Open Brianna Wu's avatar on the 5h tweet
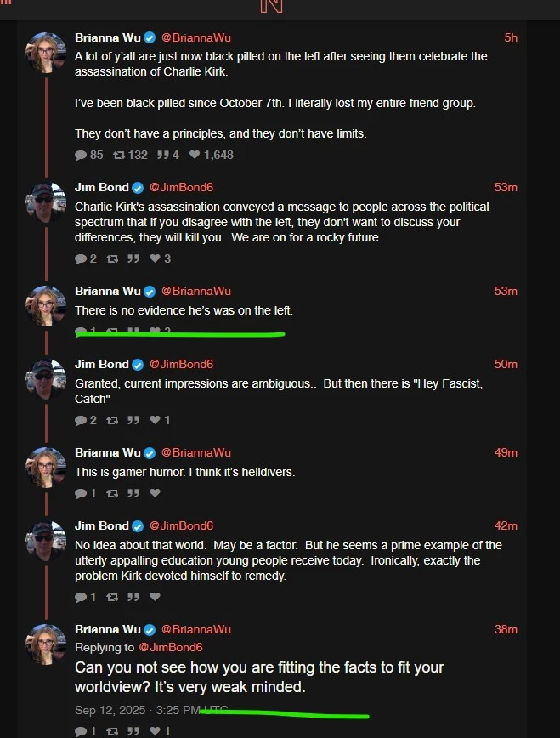 [46, 53]
